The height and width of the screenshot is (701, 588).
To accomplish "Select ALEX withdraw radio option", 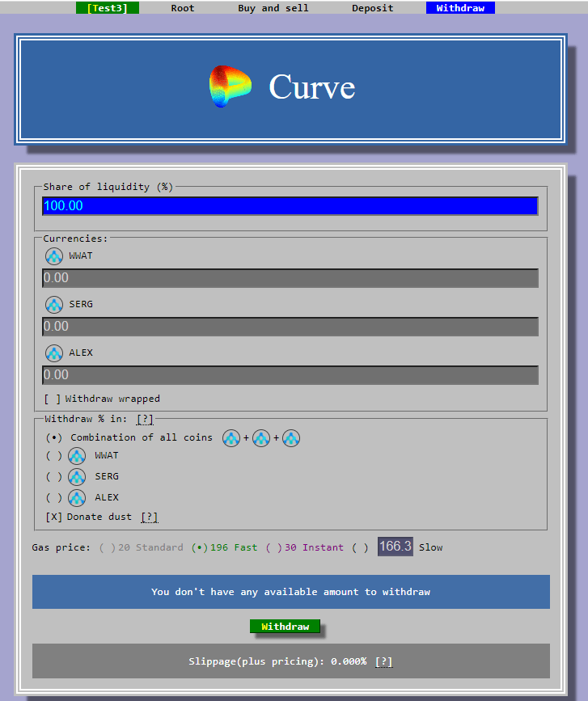I will 54,497.
